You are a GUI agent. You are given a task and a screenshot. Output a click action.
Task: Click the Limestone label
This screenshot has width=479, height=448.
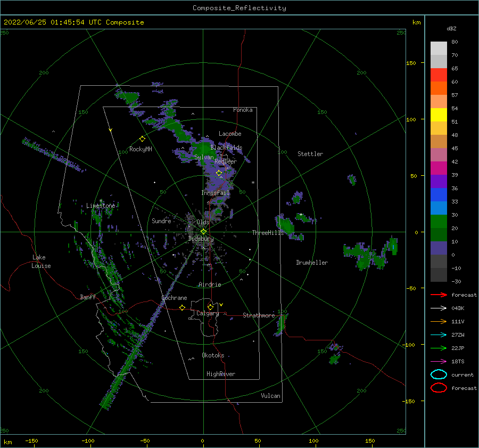click(x=101, y=206)
